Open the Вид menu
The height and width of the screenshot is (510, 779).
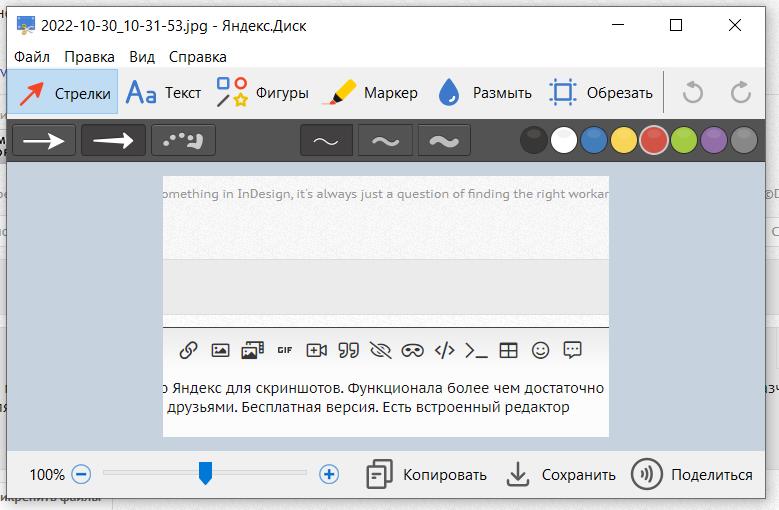pyautogui.click(x=142, y=57)
